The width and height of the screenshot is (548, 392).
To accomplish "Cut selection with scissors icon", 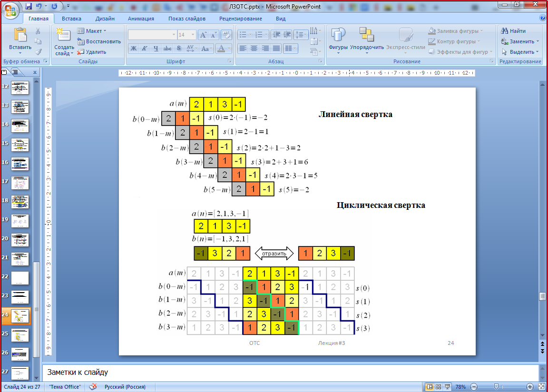I will tap(38, 31).
